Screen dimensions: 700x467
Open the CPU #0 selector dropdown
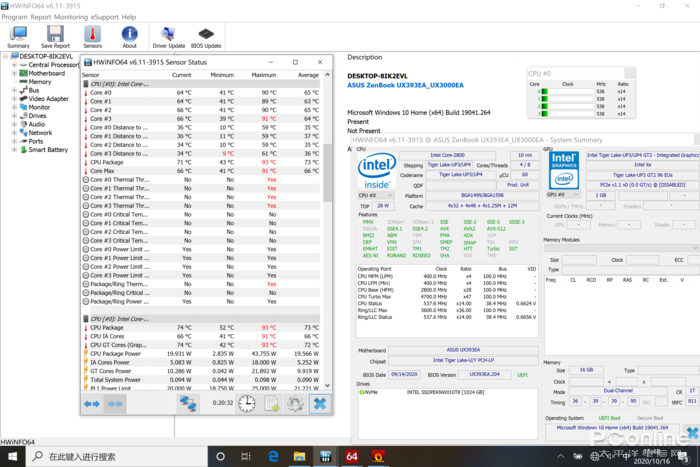coord(378,195)
